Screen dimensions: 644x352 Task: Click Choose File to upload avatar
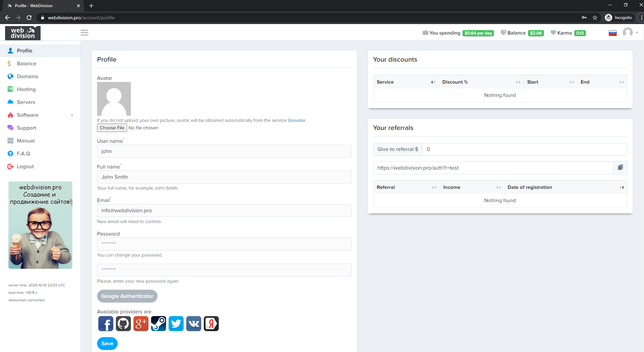(112, 128)
